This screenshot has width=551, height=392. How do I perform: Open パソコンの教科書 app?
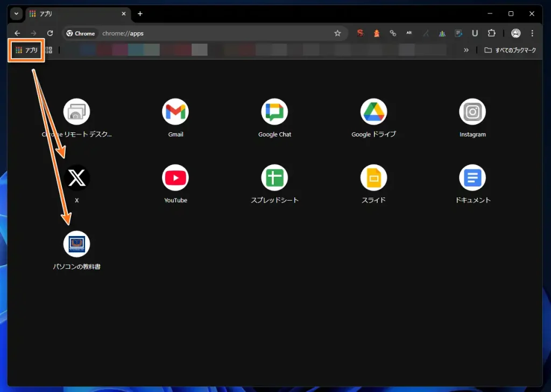pos(76,244)
